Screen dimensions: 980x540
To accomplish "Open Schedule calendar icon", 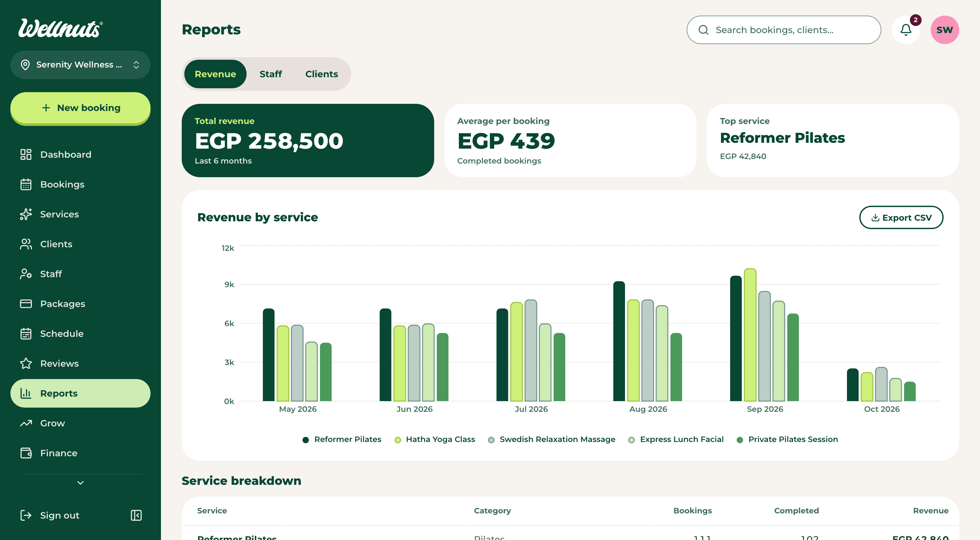I will tap(26, 334).
